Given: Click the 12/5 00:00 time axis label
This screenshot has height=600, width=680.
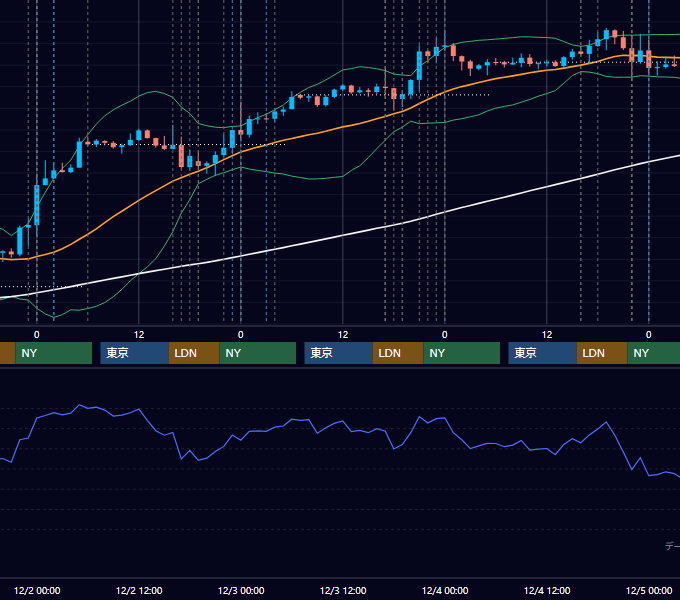Looking at the screenshot, I should click(x=649, y=590).
